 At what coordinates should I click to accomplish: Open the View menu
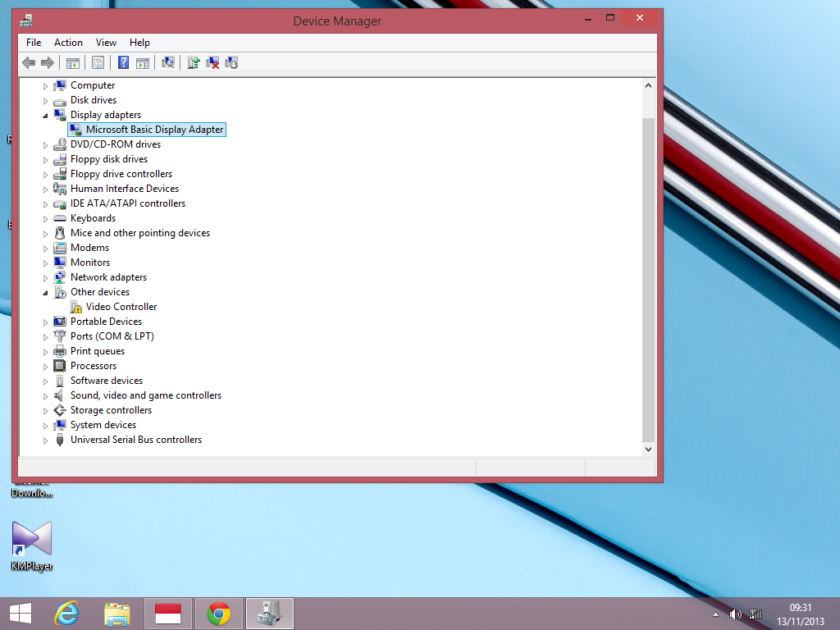point(106,43)
